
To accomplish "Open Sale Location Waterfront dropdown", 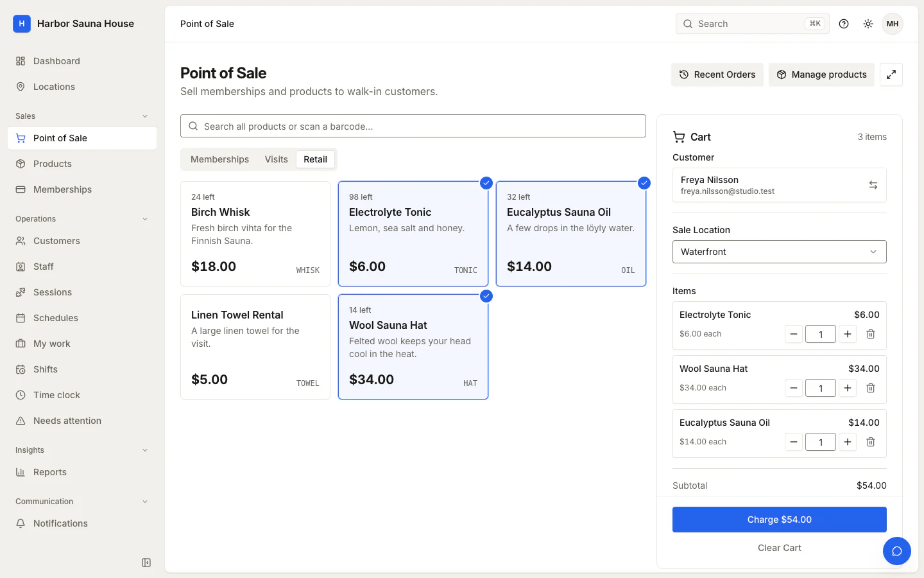I will coord(780,252).
